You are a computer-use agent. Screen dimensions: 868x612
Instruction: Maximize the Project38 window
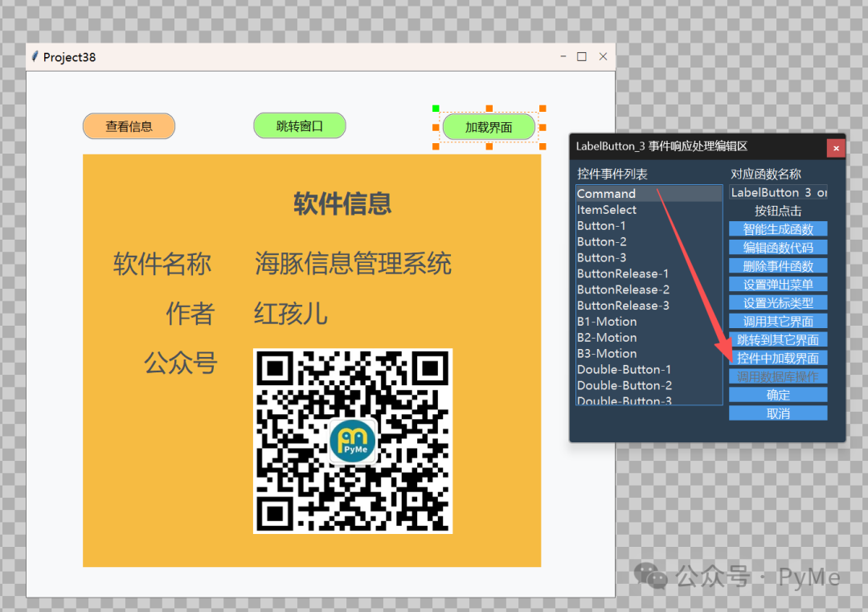582,56
